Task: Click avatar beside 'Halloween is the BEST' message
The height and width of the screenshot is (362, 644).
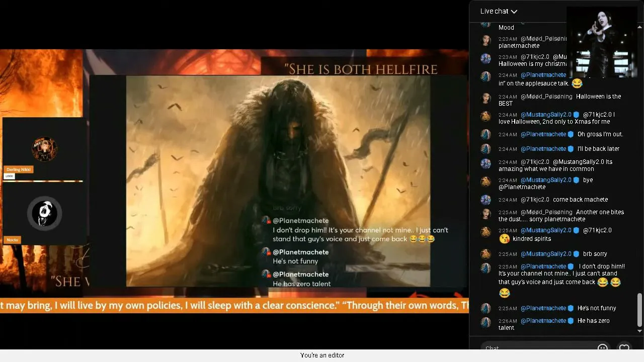Action: [486, 98]
